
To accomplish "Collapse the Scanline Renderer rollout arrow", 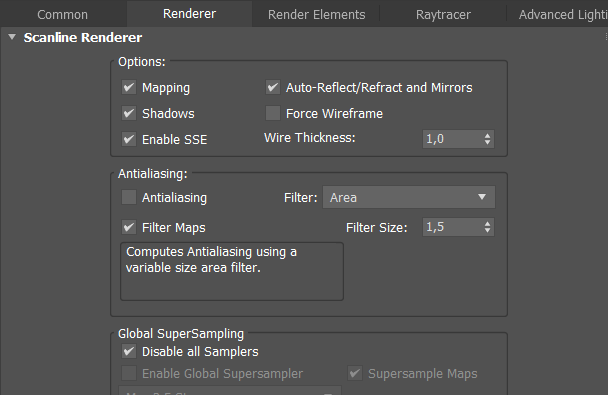I will (12, 37).
